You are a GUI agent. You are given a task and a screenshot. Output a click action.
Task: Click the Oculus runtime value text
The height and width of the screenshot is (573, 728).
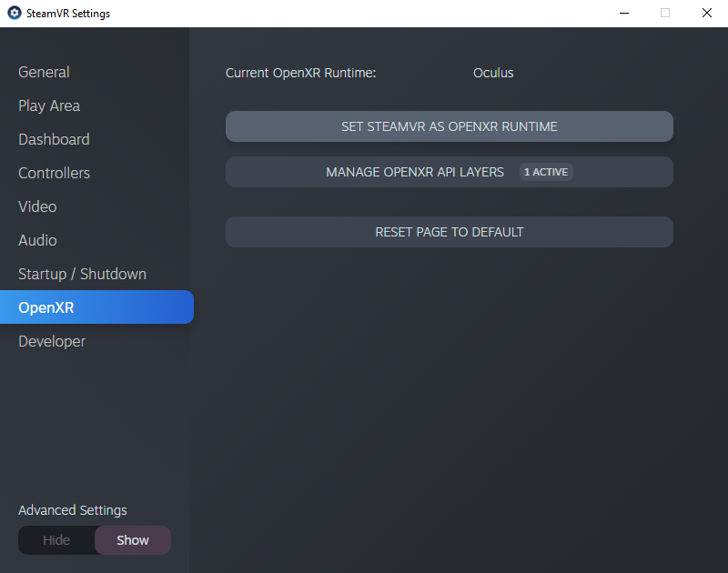[x=493, y=73]
